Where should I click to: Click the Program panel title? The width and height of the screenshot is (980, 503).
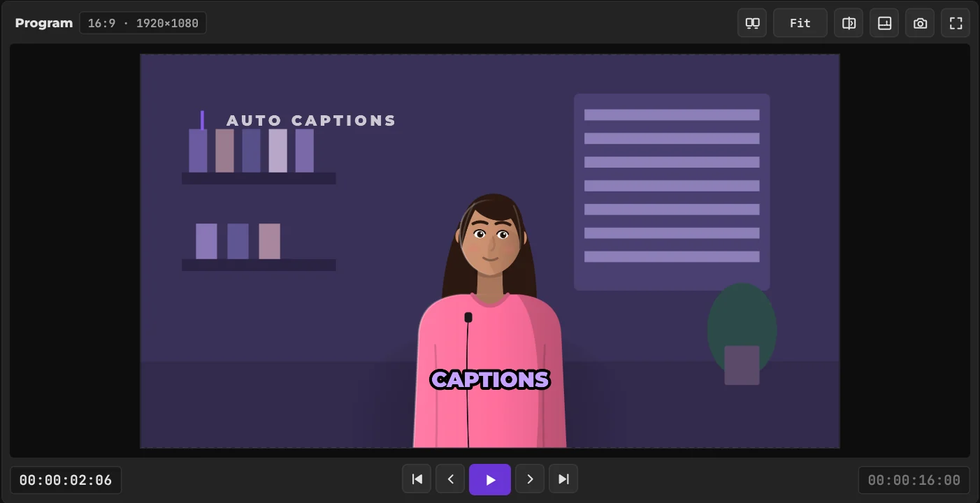coord(44,23)
